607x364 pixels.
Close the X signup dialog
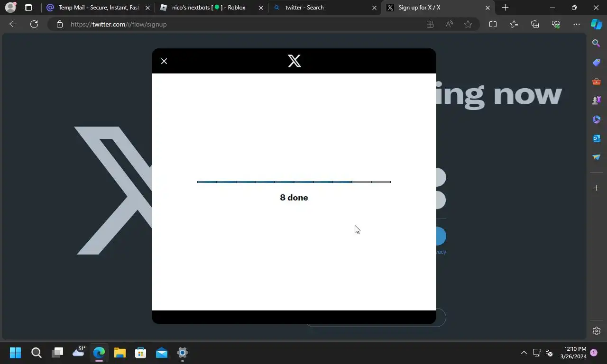164,61
